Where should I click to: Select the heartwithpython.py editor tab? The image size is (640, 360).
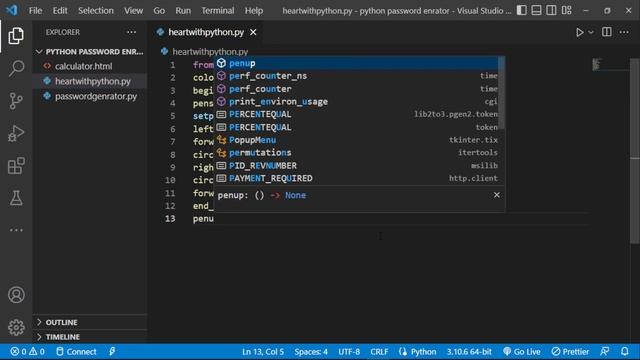(206, 32)
